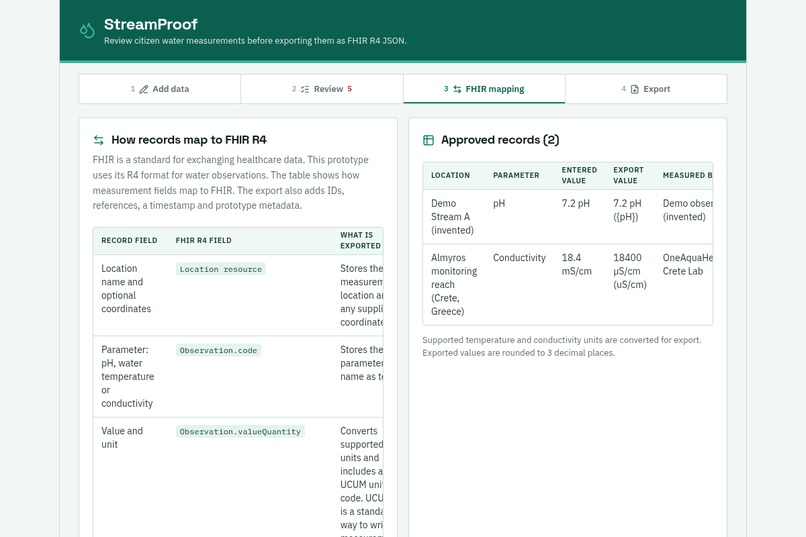Click the pencil icon on Add data tab
This screenshot has width=806, height=537.
click(144, 89)
